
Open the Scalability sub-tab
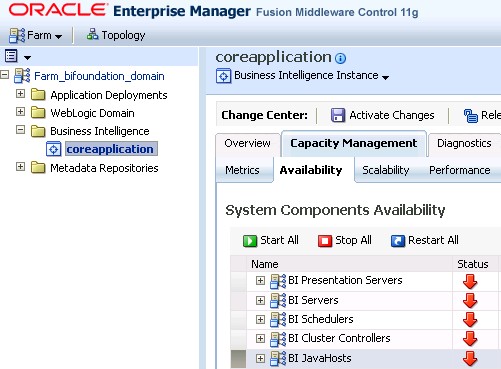(386, 170)
